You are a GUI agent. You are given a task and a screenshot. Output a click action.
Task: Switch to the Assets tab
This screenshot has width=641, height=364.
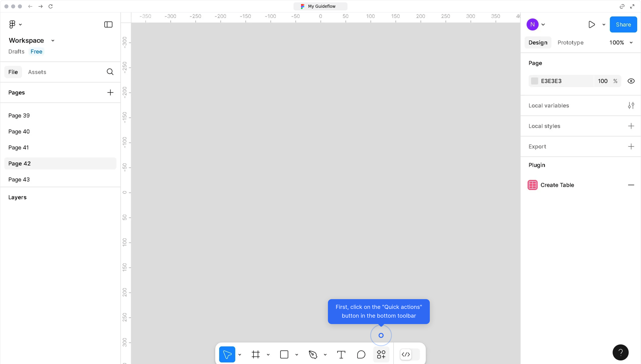(37, 72)
